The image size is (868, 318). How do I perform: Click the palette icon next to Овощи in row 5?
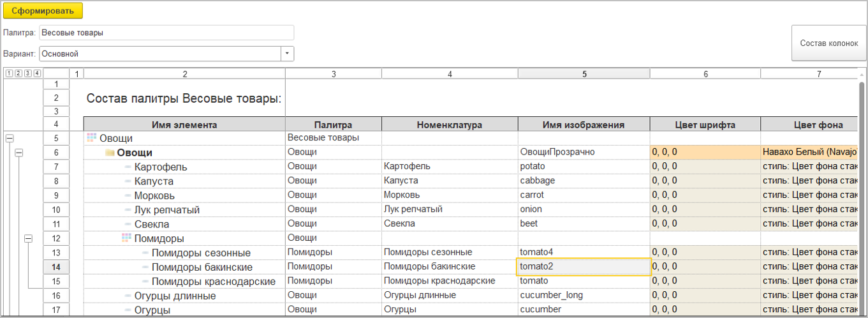91,137
